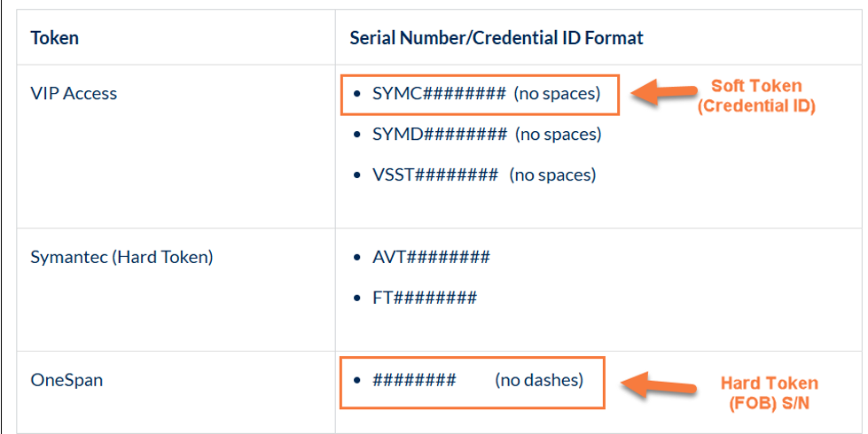Click the "(no dashes)" note
The image size is (868, 434).
[x=539, y=380]
